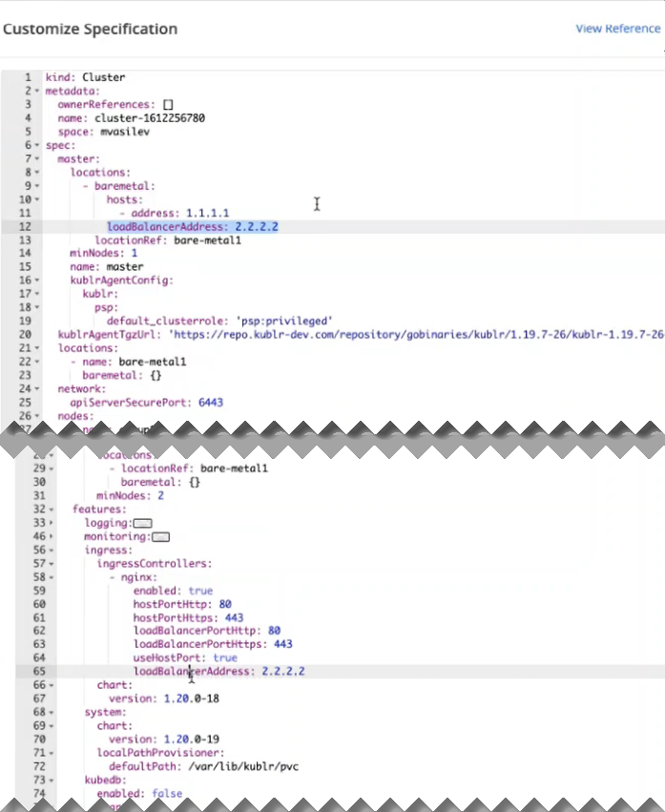Click 'enabled: true' on line 59
The height and width of the screenshot is (812, 665).
(173, 591)
